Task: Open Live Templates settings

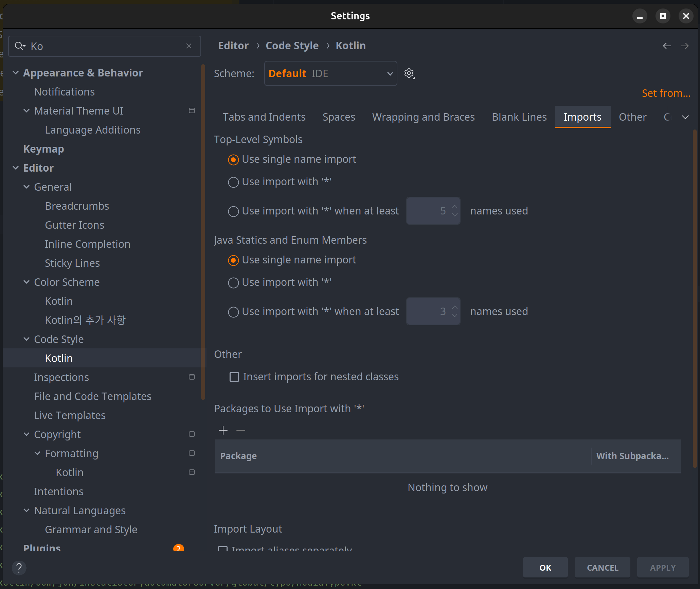Action: (x=70, y=415)
